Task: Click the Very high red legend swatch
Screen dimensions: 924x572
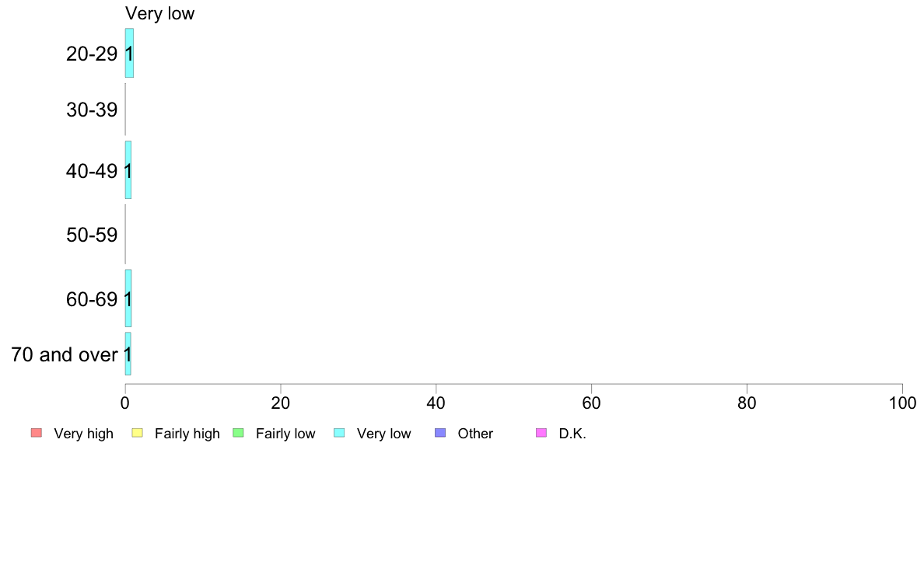Action: [37, 433]
